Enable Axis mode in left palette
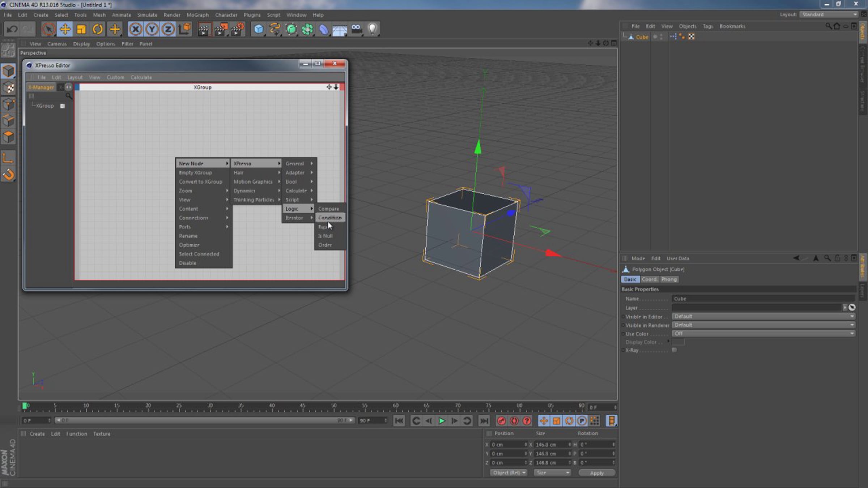The width and height of the screenshot is (868, 488). 8,158
